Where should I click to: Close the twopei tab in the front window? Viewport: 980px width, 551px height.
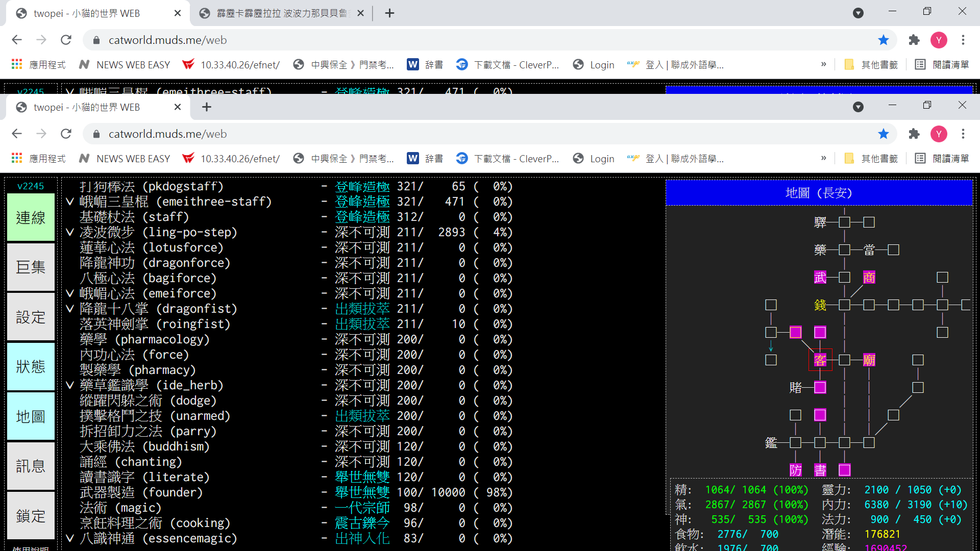pos(178,107)
